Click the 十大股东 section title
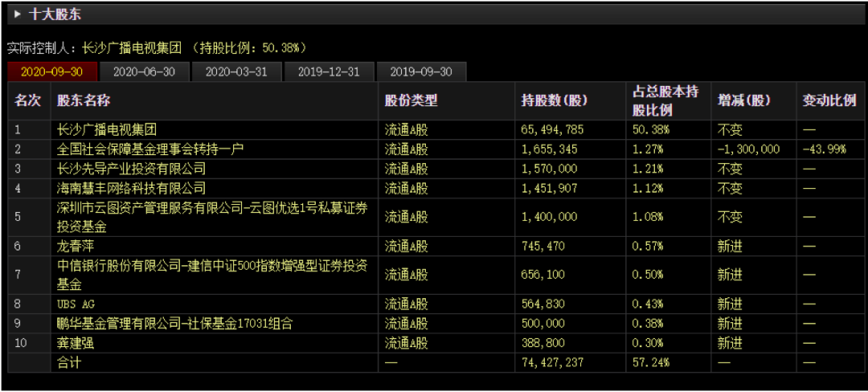 tap(55, 15)
